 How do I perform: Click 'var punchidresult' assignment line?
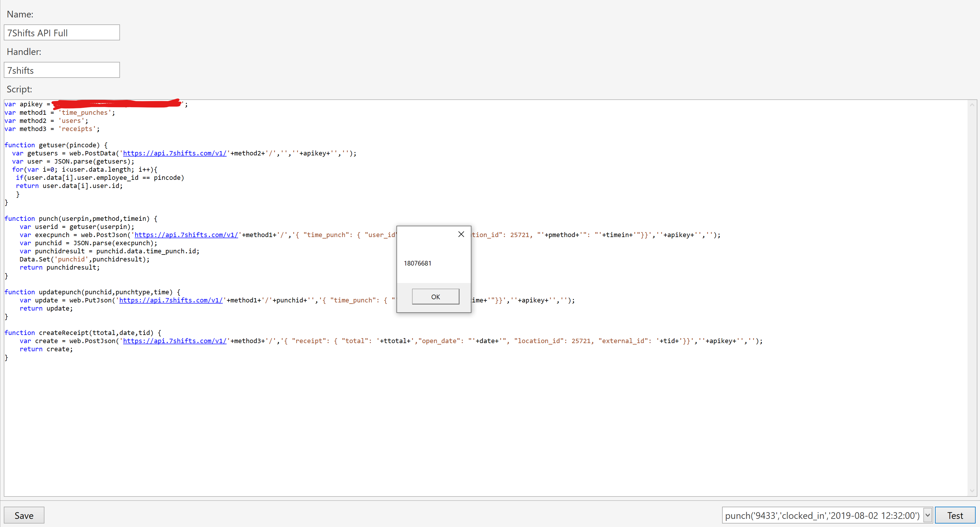tap(109, 251)
